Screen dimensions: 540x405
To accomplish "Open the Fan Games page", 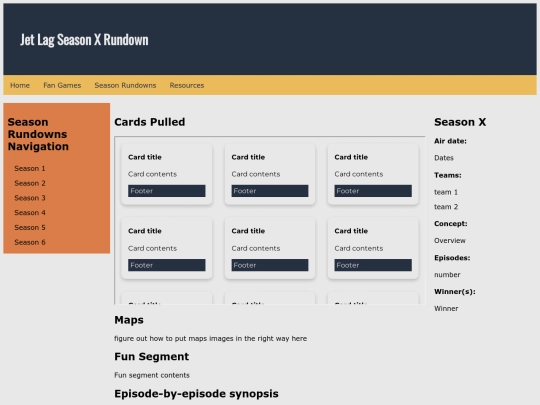I will (x=62, y=85).
